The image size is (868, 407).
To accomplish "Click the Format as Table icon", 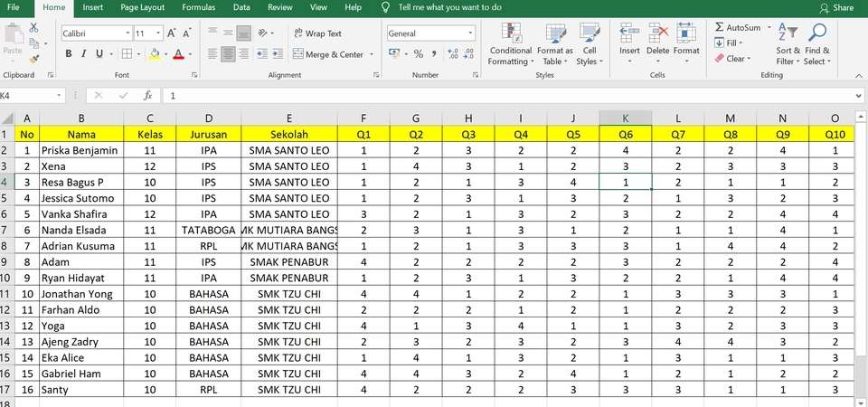I will click(554, 44).
